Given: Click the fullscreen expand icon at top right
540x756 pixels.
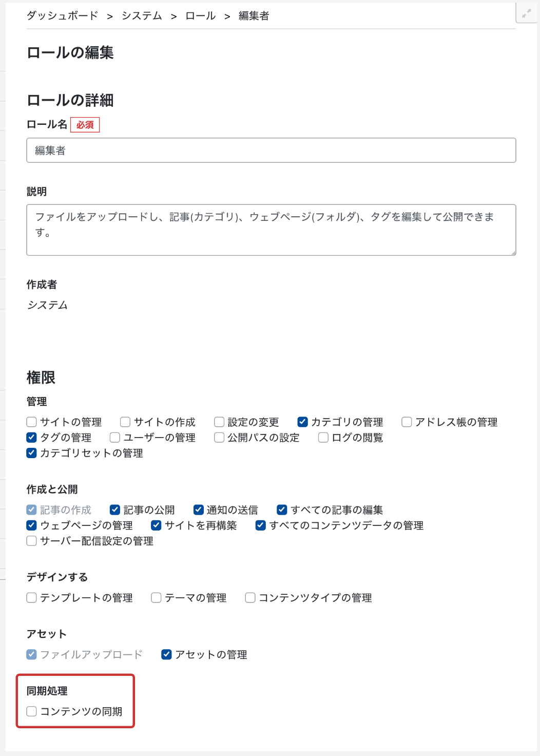Looking at the screenshot, I should [x=527, y=14].
